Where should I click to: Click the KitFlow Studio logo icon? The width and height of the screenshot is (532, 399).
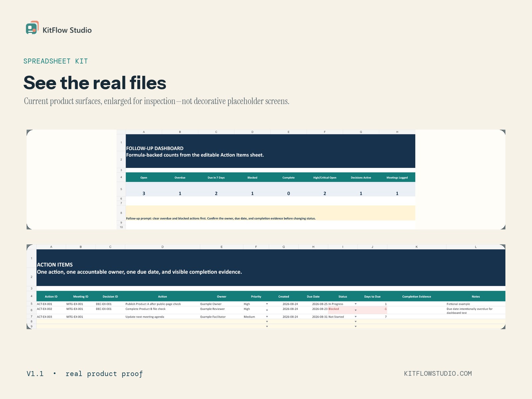32,28
